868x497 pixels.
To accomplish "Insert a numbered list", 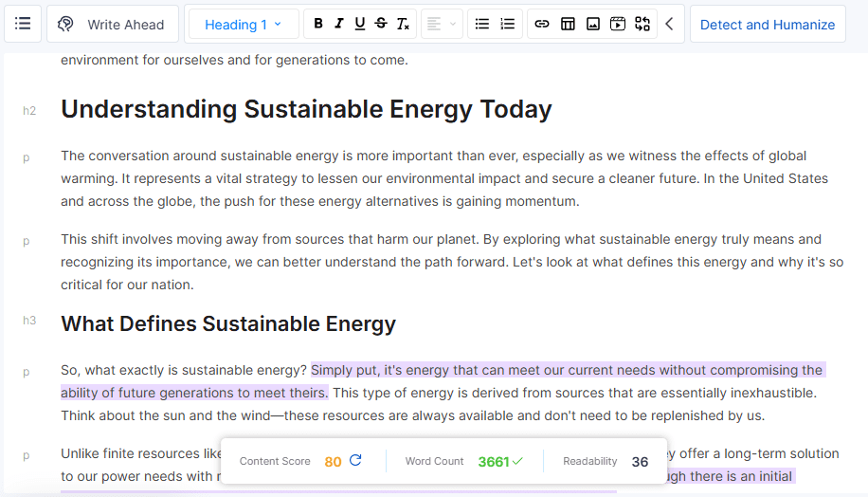I will [508, 25].
